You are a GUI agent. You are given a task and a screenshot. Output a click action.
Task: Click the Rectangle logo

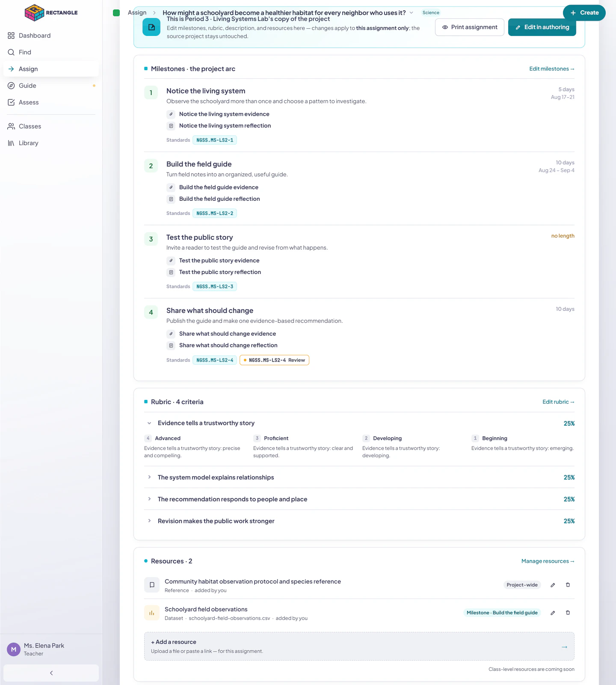coord(51,13)
